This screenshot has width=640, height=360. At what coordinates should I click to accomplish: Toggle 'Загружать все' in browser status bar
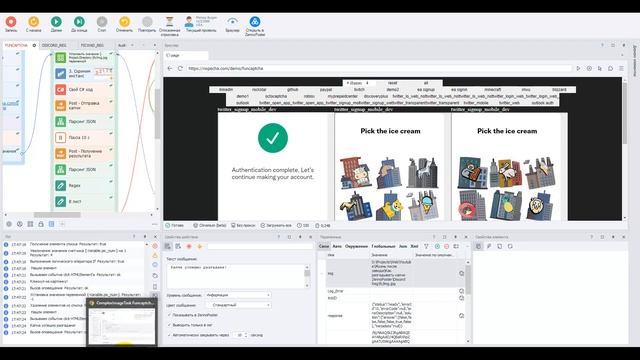click(x=276, y=225)
